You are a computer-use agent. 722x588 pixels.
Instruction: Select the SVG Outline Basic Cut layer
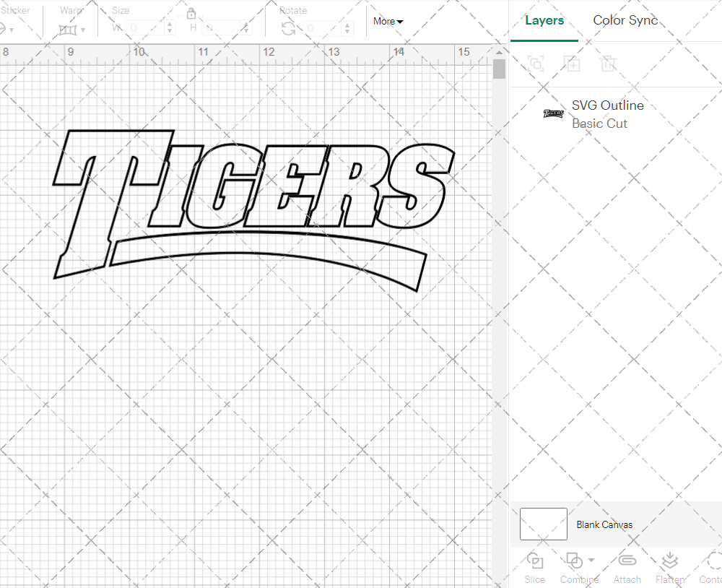[607, 114]
